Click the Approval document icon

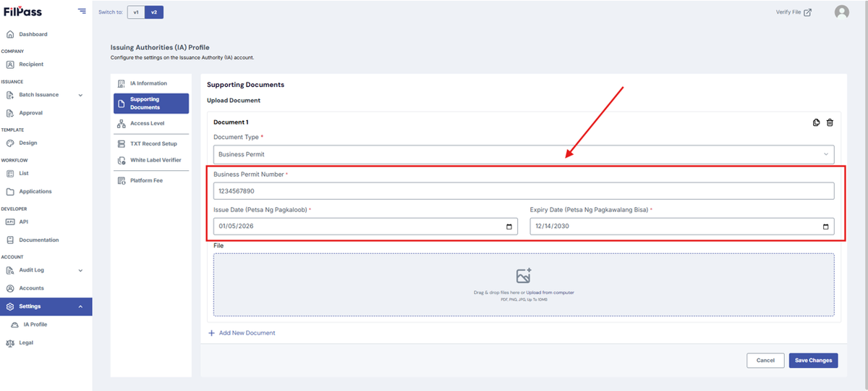pyautogui.click(x=10, y=113)
